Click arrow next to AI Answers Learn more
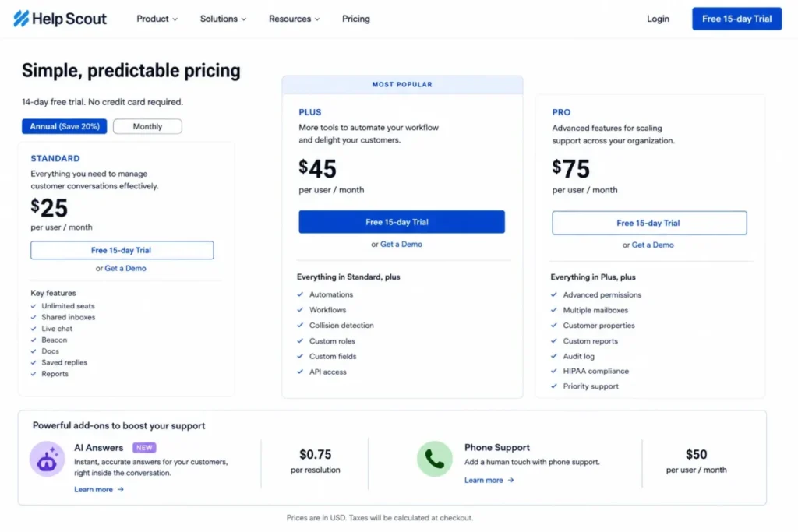 tap(121, 489)
